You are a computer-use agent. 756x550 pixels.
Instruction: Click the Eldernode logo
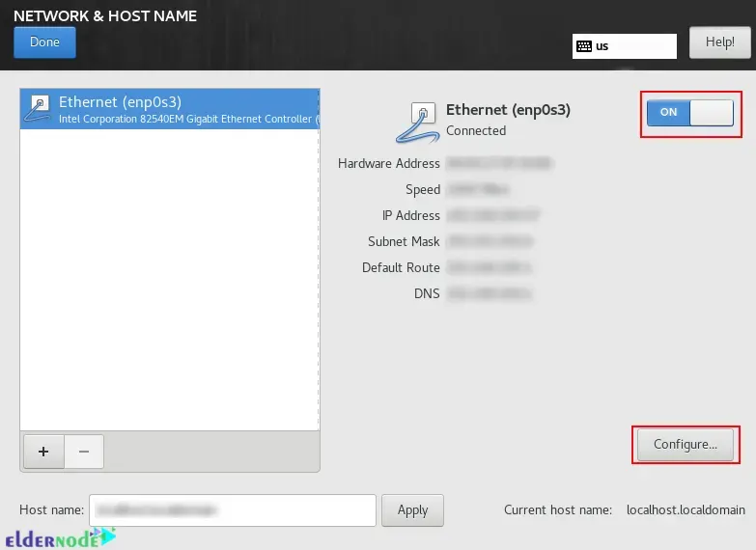pyautogui.click(x=60, y=538)
